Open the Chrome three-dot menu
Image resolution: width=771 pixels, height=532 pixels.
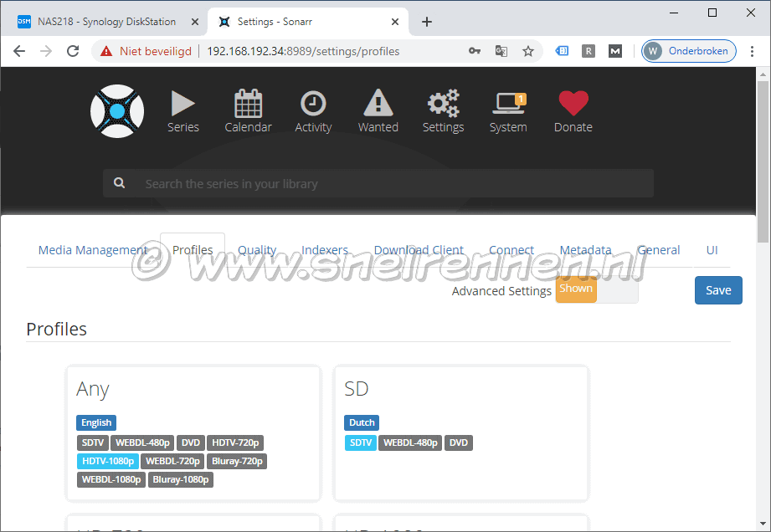pyautogui.click(x=752, y=51)
